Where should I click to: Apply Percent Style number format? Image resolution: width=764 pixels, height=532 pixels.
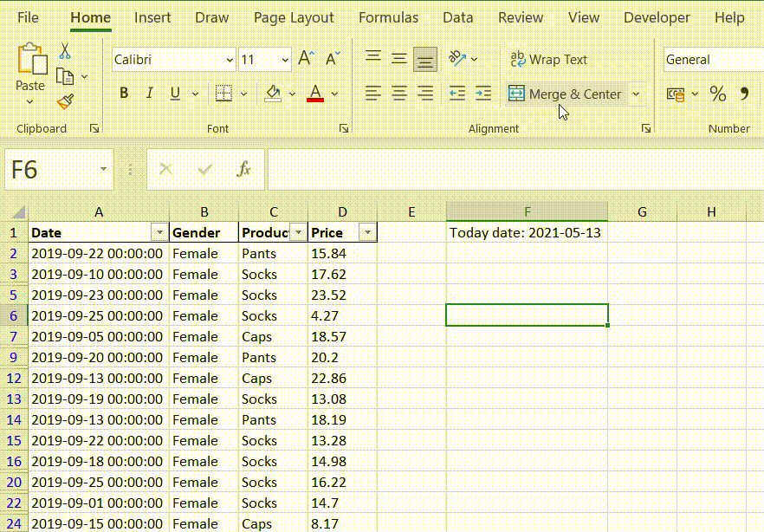click(718, 94)
